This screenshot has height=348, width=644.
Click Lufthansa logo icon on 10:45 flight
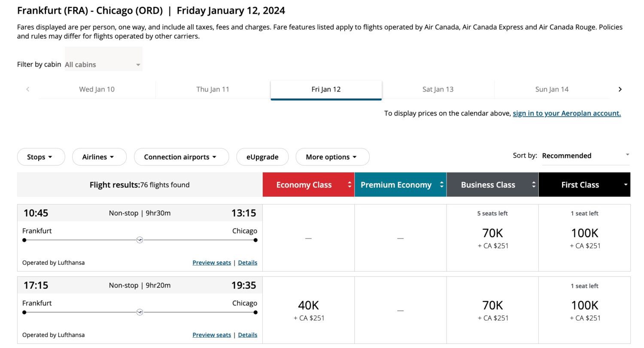[x=140, y=240]
